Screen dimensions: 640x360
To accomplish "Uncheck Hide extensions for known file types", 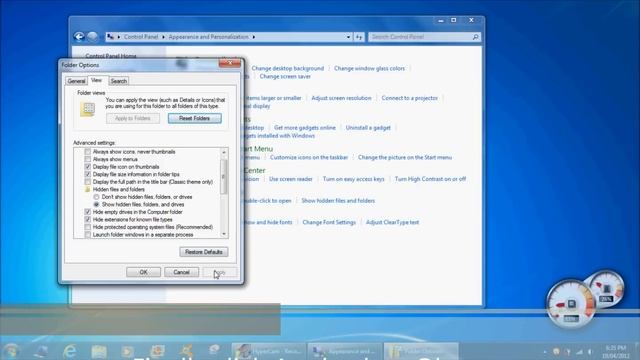I will (87, 220).
